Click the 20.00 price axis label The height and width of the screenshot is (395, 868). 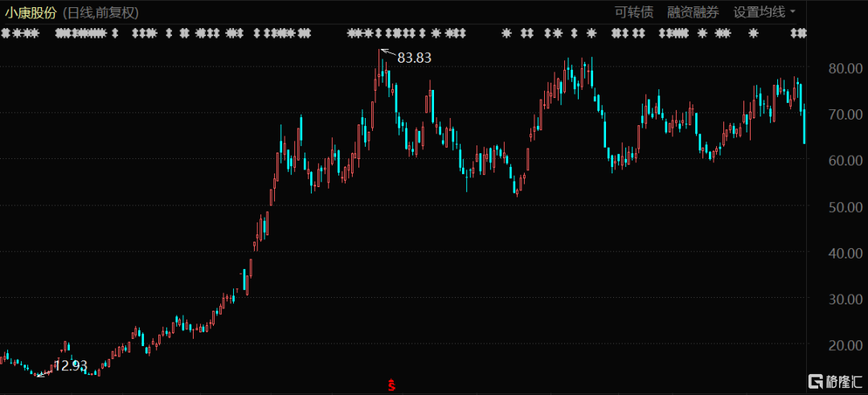(846, 345)
